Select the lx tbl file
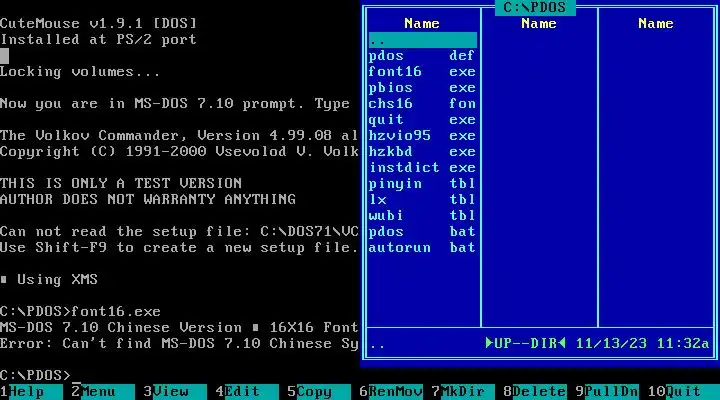 pos(422,200)
